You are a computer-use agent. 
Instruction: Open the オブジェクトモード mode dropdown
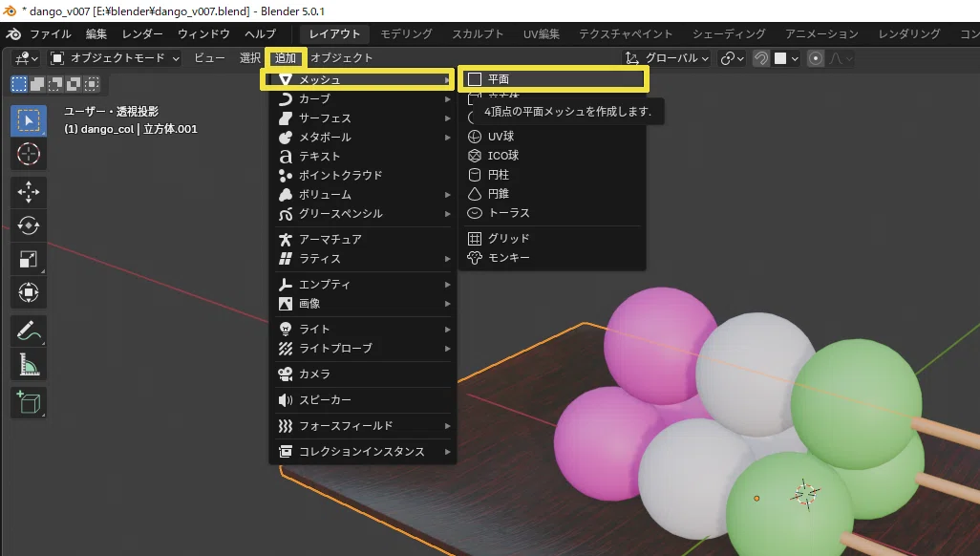[115, 58]
